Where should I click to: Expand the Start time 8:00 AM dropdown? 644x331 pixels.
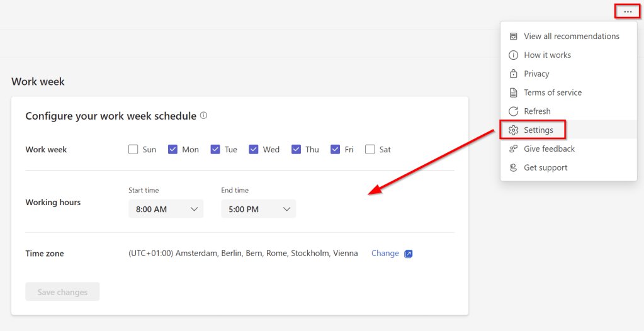pos(166,209)
